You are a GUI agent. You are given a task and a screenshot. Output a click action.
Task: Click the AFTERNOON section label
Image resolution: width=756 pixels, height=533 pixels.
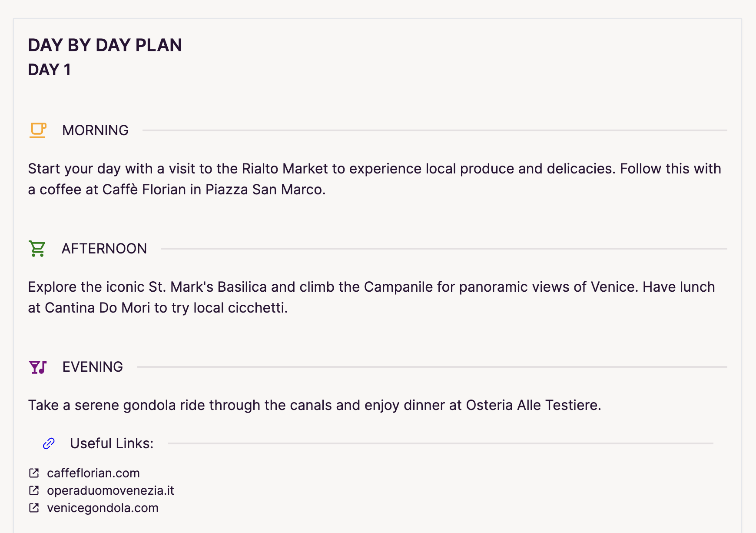104,249
